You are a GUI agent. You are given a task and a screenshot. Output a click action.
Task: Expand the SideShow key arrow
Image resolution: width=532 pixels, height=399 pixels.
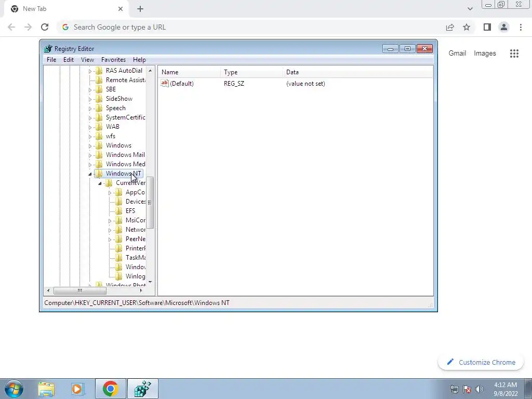[90, 99]
